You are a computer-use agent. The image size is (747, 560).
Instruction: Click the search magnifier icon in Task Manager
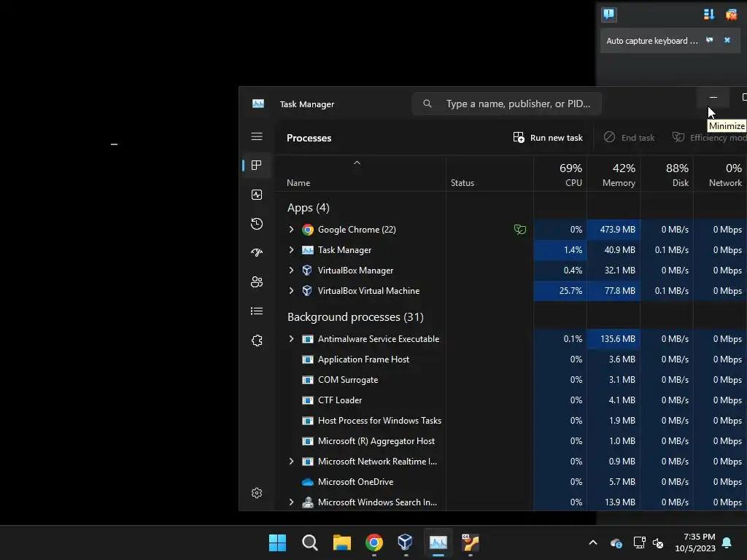pyautogui.click(x=427, y=104)
